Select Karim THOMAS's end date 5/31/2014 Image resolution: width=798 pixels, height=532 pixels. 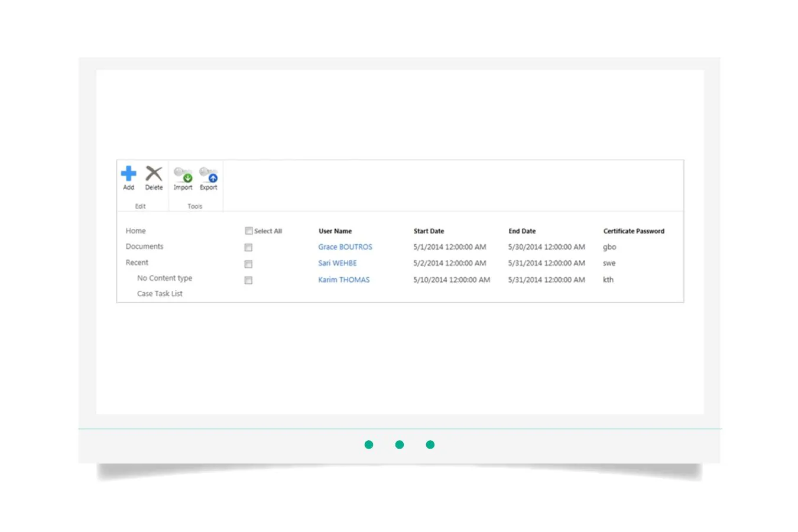click(x=547, y=280)
